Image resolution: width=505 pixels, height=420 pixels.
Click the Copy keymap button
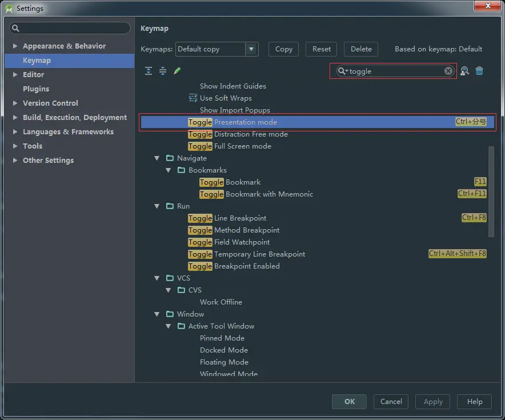click(283, 49)
